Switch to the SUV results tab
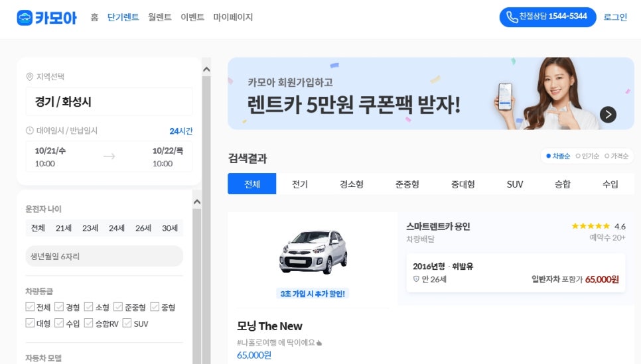Image resolution: width=641 pixels, height=364 pixels. [x=515, y=184]
